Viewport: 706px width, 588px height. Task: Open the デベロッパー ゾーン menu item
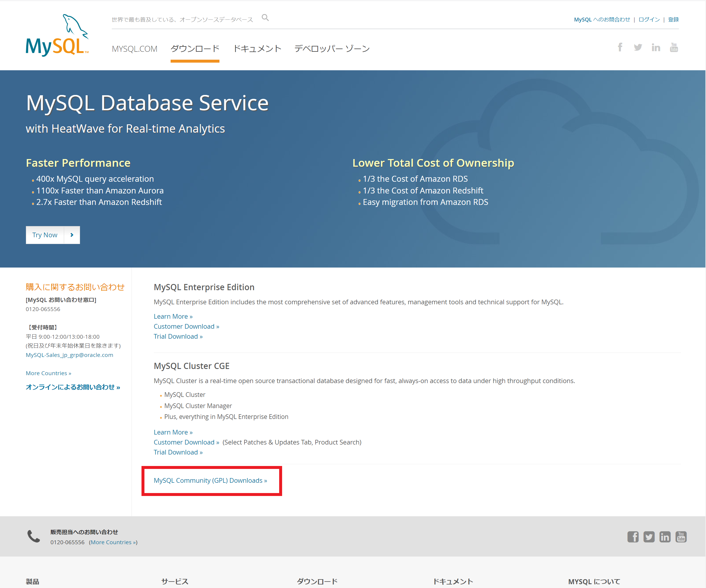click(332, 49)
